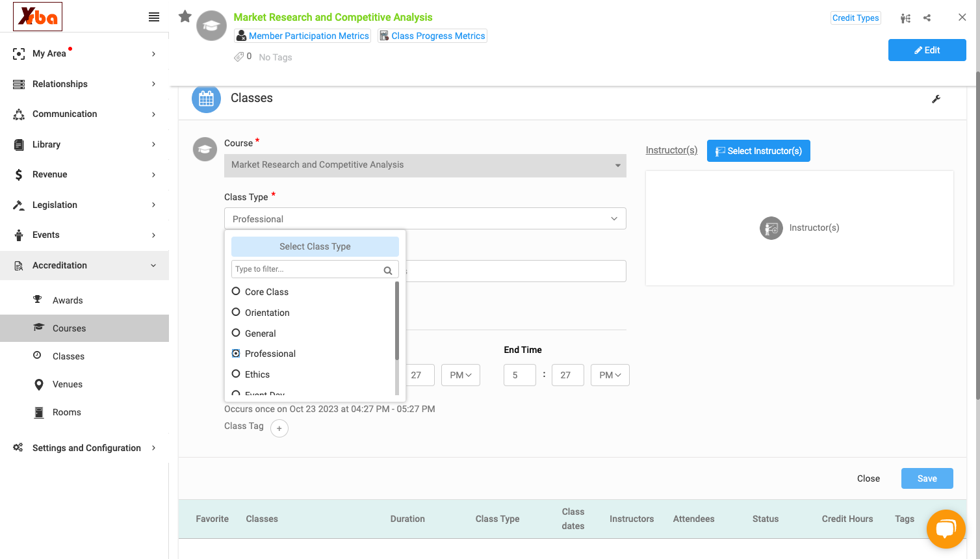The image size is (980, 559).
Task: Click the hamburger menu icon
Action: click(x=154, y=17)
